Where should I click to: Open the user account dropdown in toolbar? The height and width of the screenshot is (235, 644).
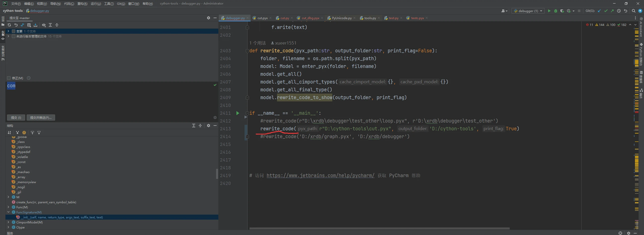pos(504,11)
